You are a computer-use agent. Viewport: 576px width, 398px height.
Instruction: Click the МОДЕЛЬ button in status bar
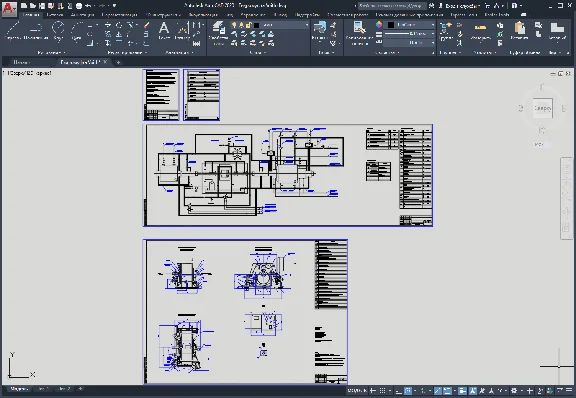[x=357, y=390]
